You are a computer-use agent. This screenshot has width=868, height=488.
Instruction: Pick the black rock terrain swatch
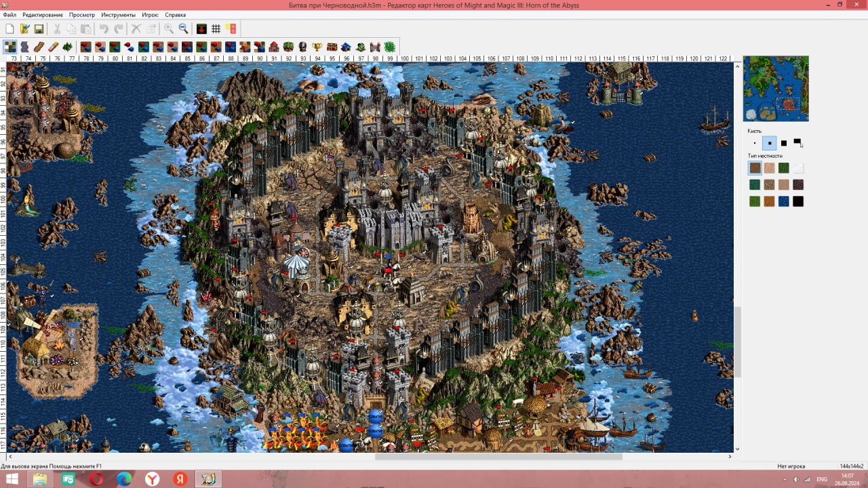coord(798,201)
